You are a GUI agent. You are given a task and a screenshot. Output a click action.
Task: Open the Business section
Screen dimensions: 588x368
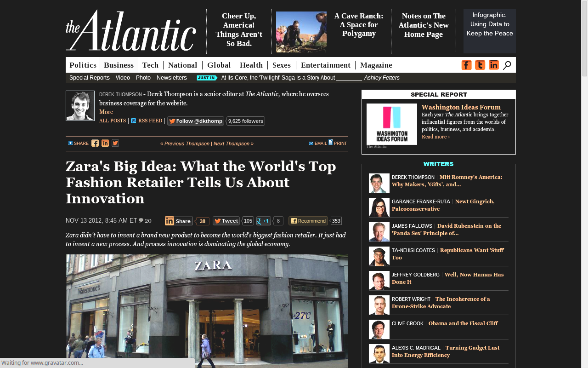pos(119,65)
